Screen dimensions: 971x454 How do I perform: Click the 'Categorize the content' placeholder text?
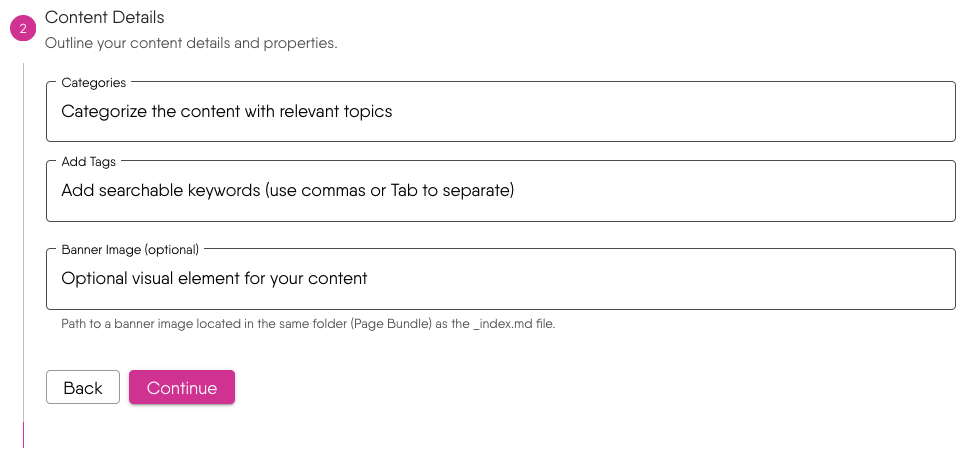[x=226, y=111]
